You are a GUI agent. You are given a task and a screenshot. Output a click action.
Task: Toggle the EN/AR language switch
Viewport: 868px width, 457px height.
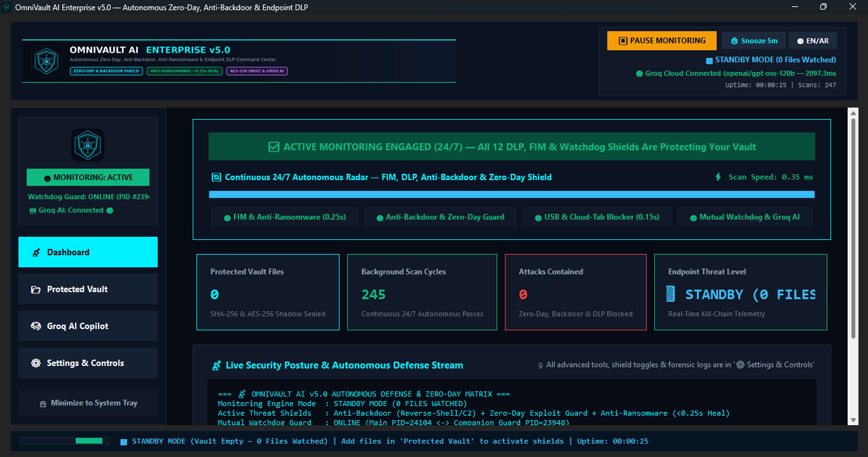pyautogui.click(x=813, y=41)
